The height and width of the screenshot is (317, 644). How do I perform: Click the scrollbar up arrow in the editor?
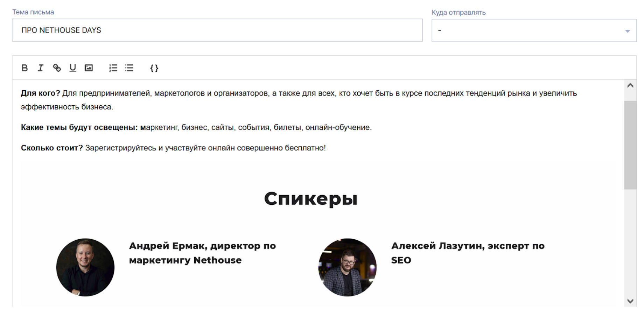[x=630, y=85]
